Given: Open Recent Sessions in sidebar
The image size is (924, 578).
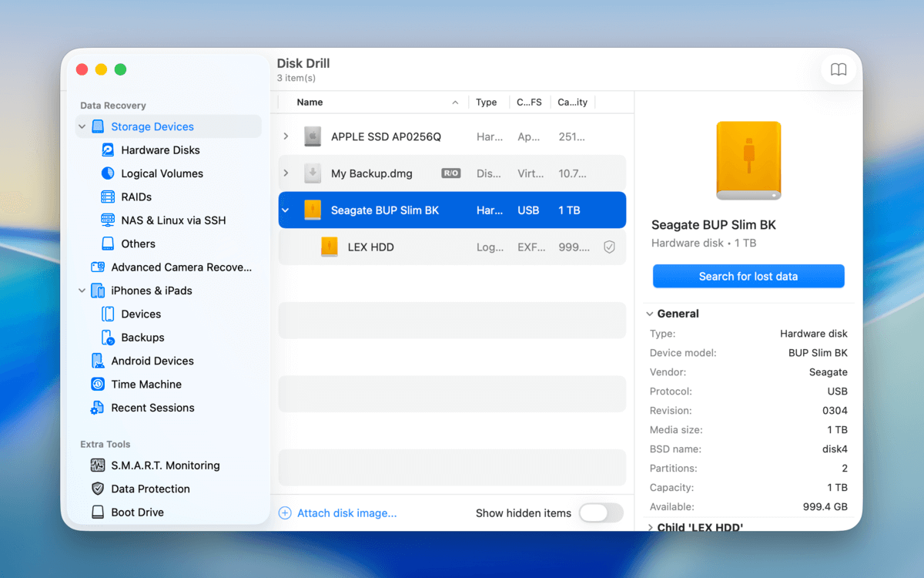Looking at the screenshot, I should 152,408.
